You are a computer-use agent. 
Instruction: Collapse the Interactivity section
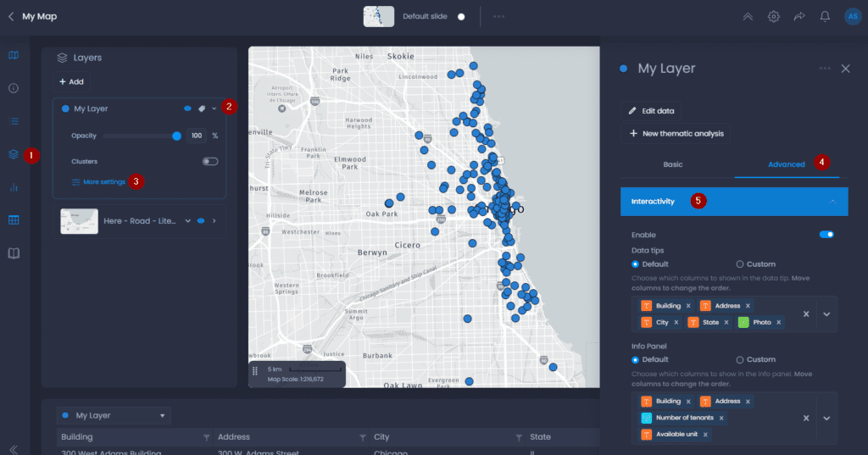pos(832,202)
